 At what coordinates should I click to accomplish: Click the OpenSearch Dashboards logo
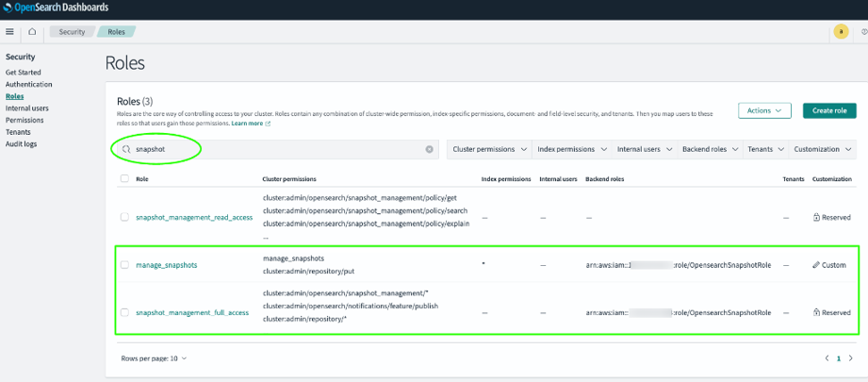[x=56, y=8]
